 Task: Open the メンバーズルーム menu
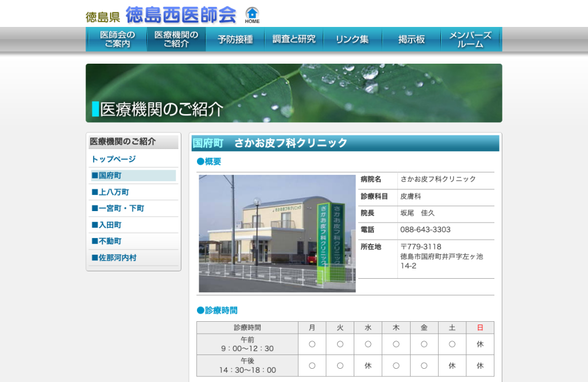(471, 40)
